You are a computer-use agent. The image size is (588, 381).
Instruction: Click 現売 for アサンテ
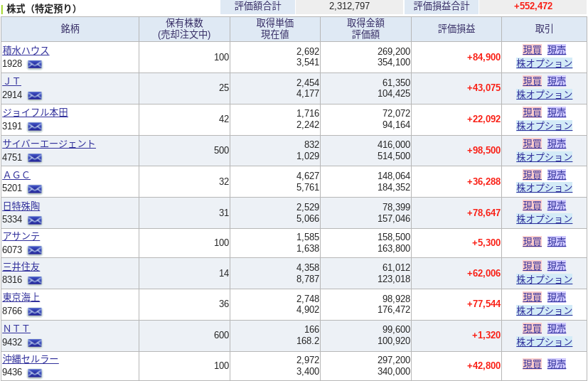pyautogui.click(x=557, y=242)
